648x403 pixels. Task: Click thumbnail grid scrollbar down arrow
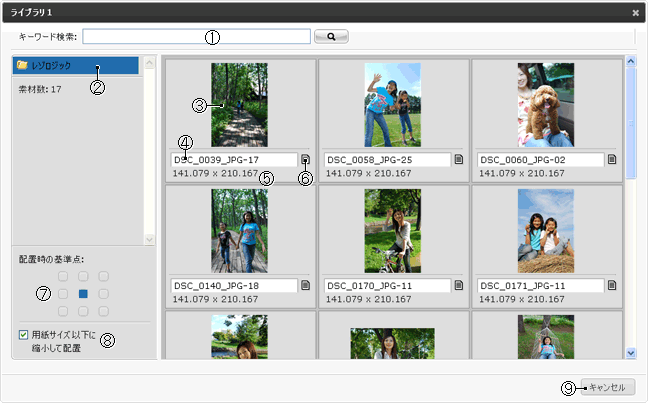(631, 353)
